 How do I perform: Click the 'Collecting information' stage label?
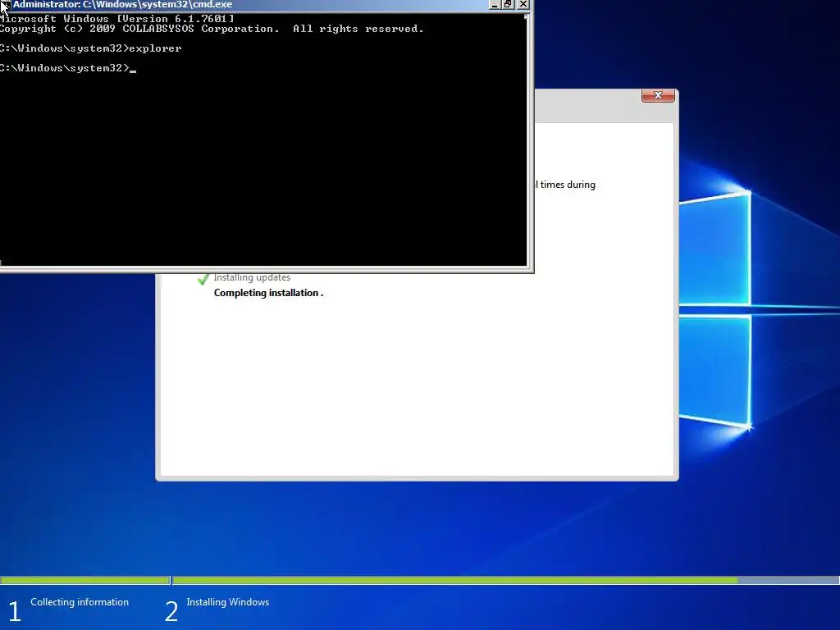[80, 602]
